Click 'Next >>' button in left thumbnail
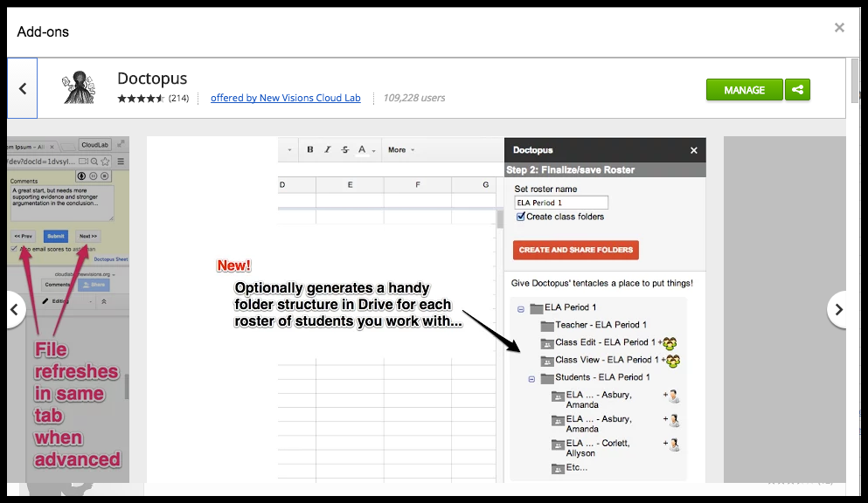Screen dimensions: 868x503 click(x=88, y=236)
